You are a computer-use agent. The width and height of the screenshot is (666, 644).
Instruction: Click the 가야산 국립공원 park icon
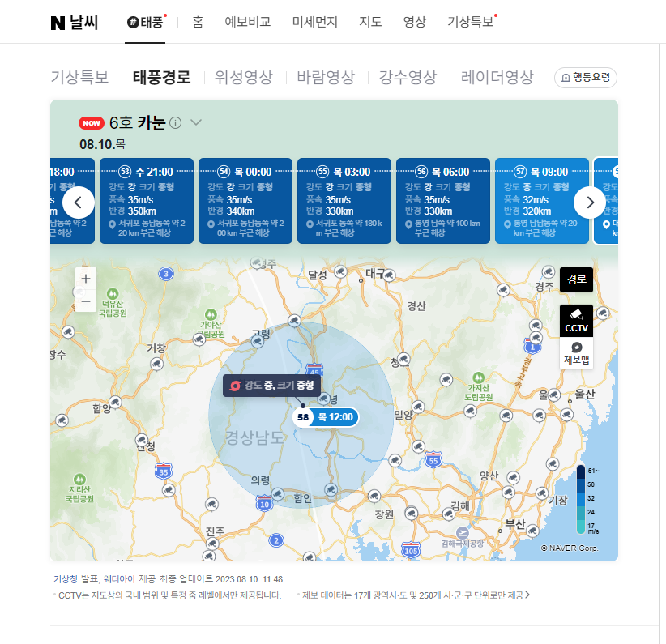211,315
